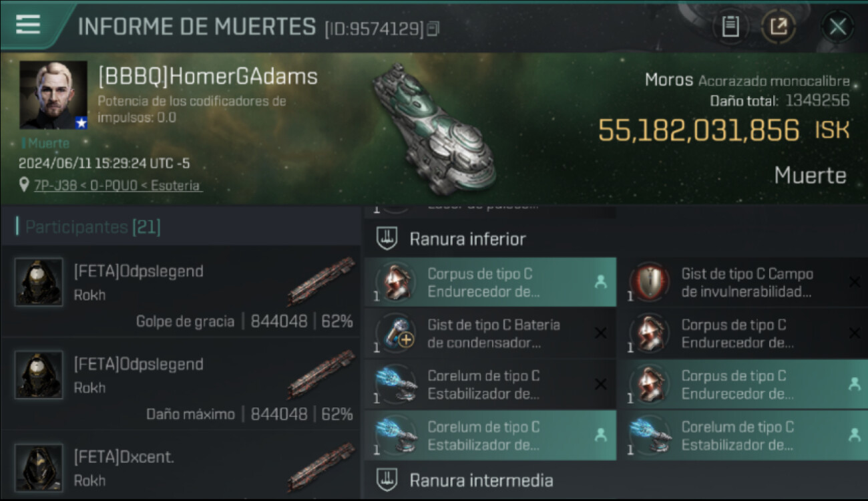Click the first highlighted Corpus Endurecedor module
Image resolution: width=868 pixels, height=501 pixels.
coord(490,283)
